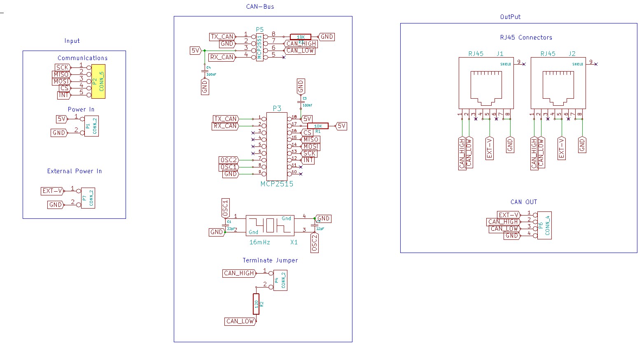Select the MISO label in Communications block

tap(61, 74)
